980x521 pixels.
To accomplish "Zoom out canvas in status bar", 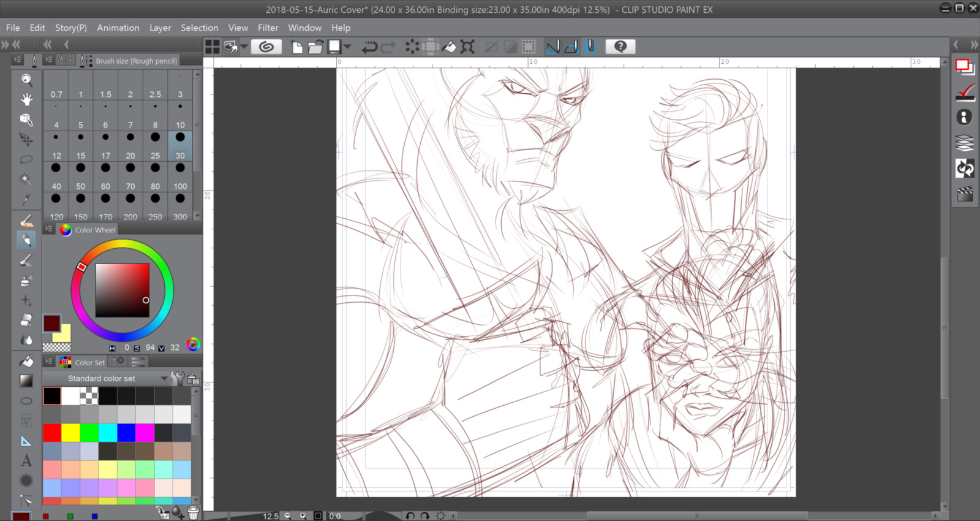I will (x=288, y=516).
